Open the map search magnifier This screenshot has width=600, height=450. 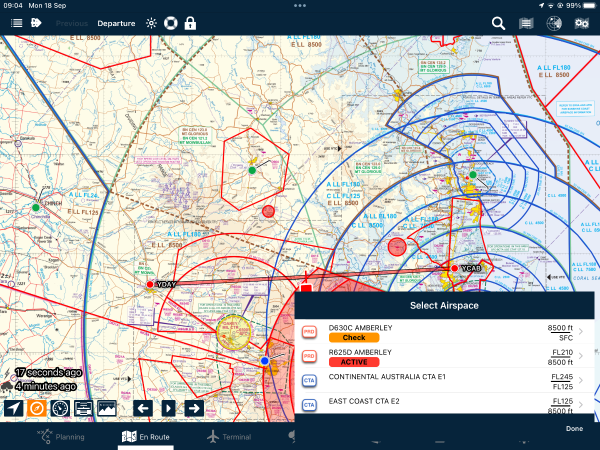coord(498,22)
